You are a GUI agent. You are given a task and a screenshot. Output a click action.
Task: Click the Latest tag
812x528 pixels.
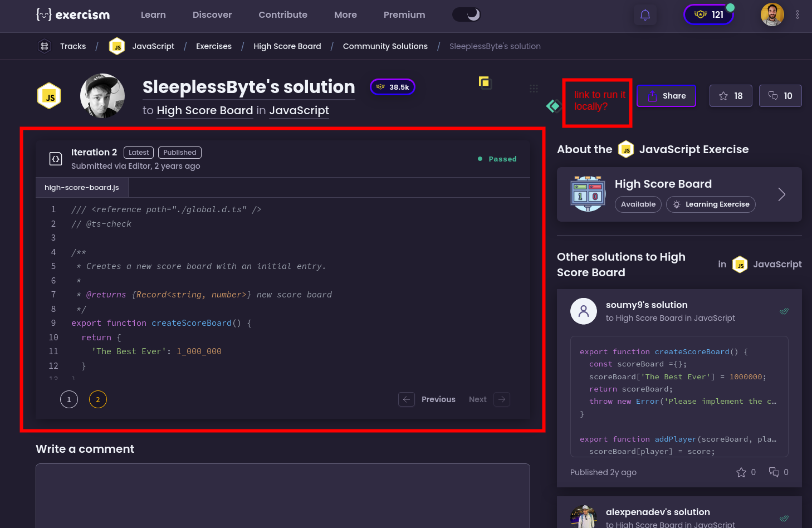[139, 153]
